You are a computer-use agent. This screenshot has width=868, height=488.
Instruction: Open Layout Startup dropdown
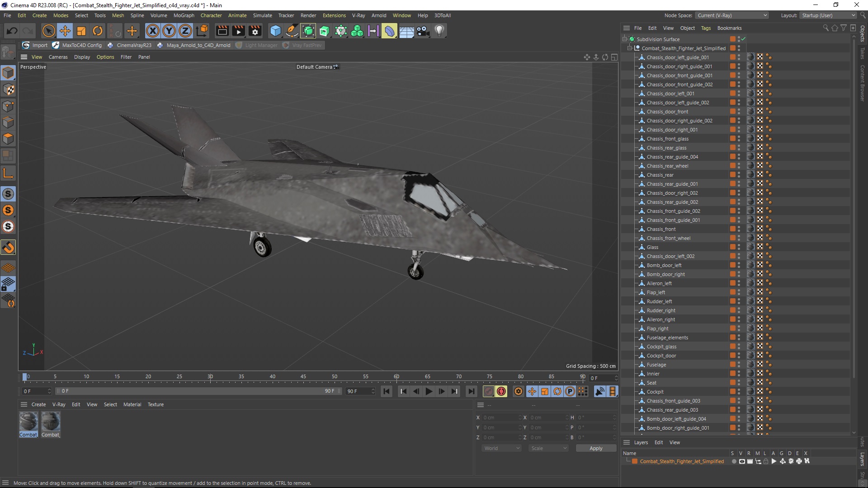(x=828, y=15)
